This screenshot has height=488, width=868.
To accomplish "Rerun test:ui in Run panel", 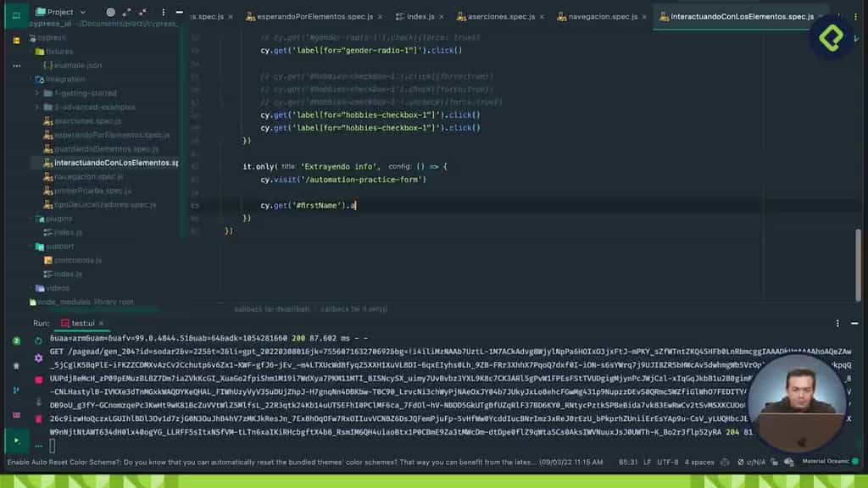I will 38,341.
